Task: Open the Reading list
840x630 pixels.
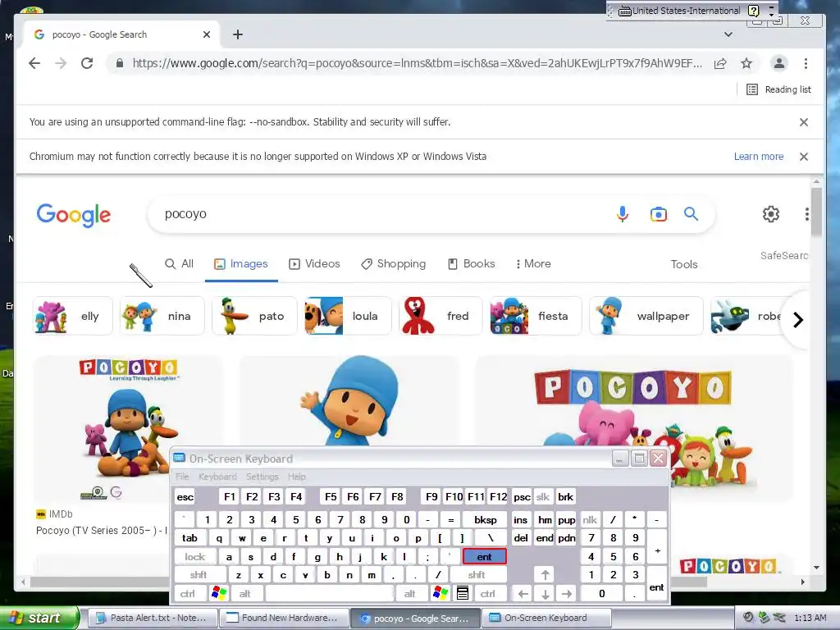Action: [779, 89]
